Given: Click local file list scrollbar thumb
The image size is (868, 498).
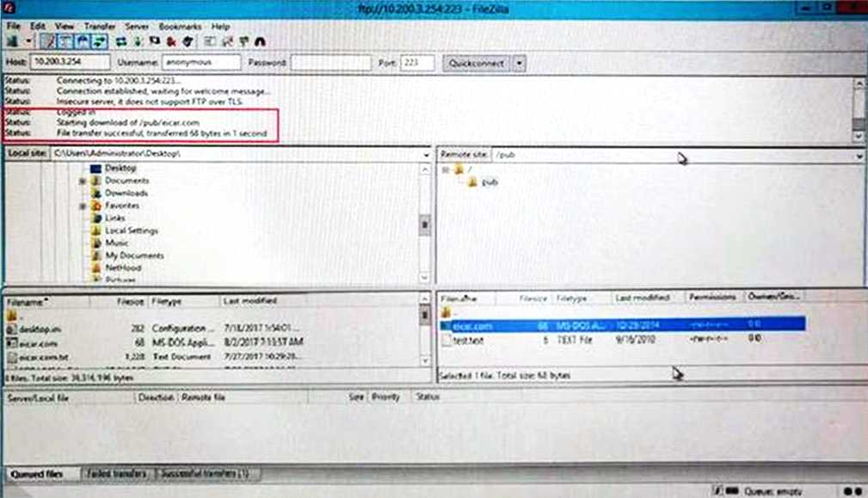Looking at the screenshot, I should [425, 316].
